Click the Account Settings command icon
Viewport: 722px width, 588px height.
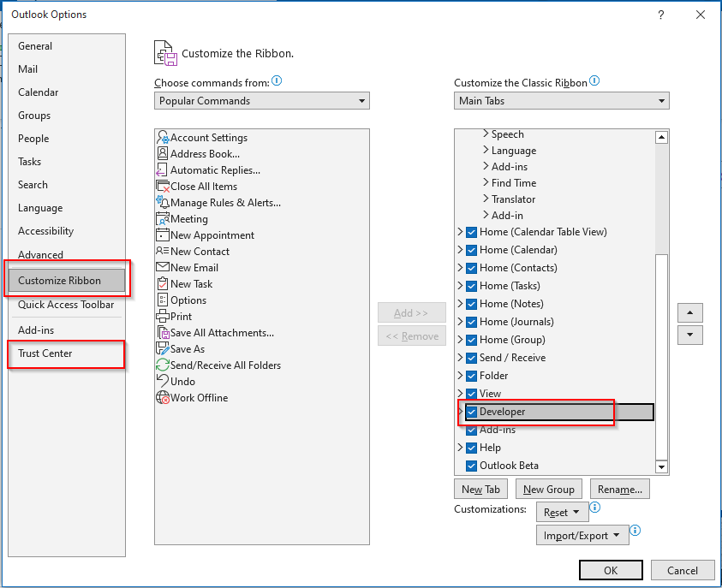(163, 137)
